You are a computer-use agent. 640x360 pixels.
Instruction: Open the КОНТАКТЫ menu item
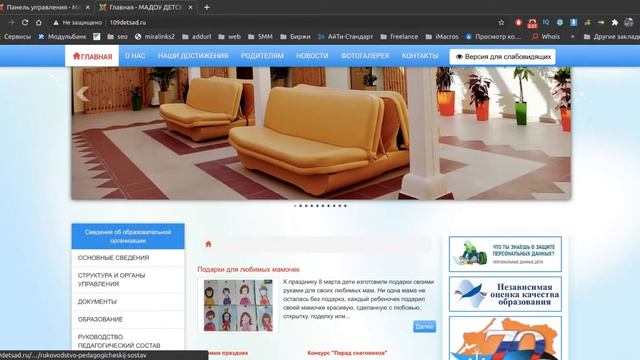[420, 56]
